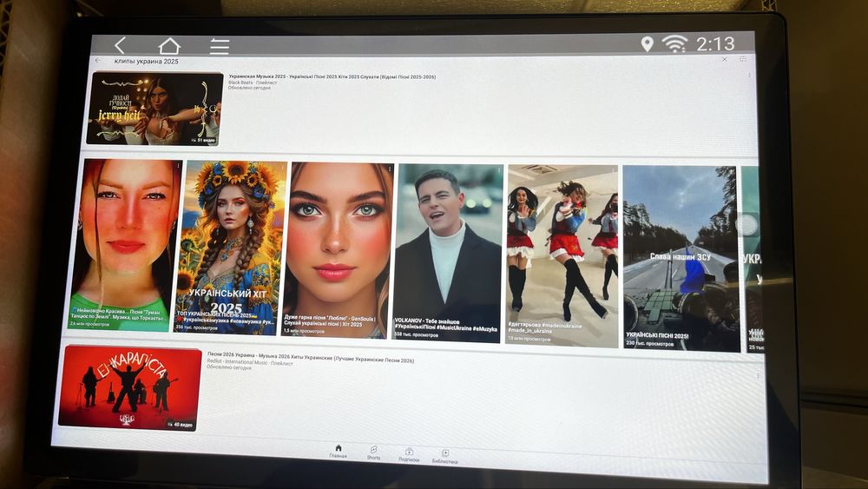Open 'Песни 2026 Украина' playlist title
Screen dimensions: 868x489
coord(311,357)
